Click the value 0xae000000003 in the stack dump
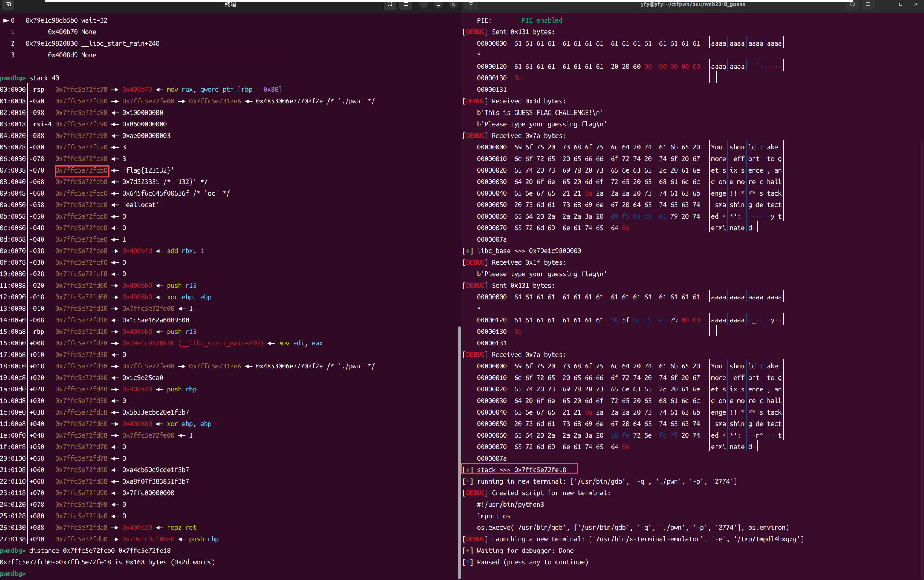 pyautogui.click(x=146, y=135)
